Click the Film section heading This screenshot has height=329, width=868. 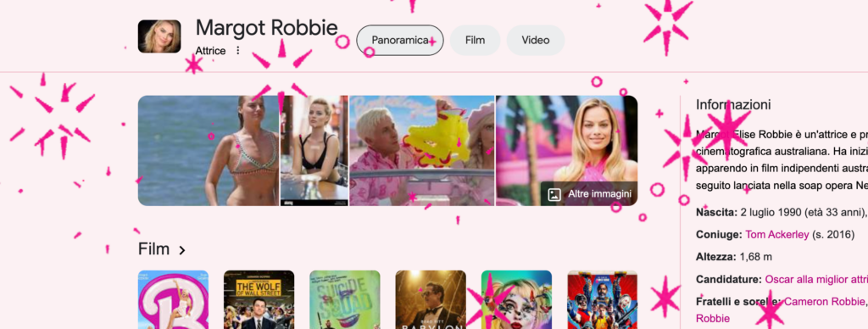(154, 249)
